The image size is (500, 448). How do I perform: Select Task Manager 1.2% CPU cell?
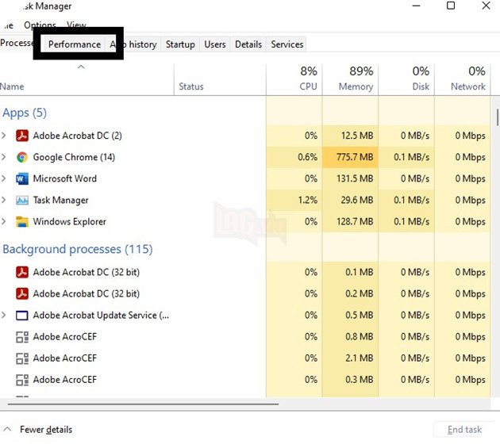tap(294, 200)
